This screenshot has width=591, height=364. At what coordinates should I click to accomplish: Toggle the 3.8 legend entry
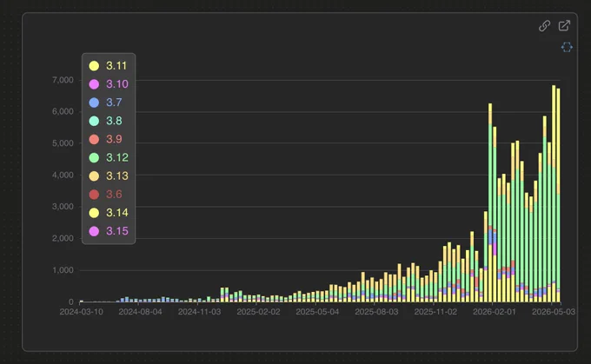[x=105, y=121]
